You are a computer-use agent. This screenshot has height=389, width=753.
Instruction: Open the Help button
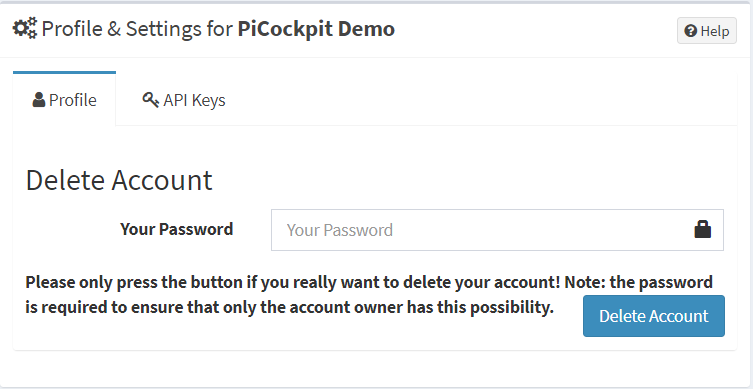coord(707,31)
